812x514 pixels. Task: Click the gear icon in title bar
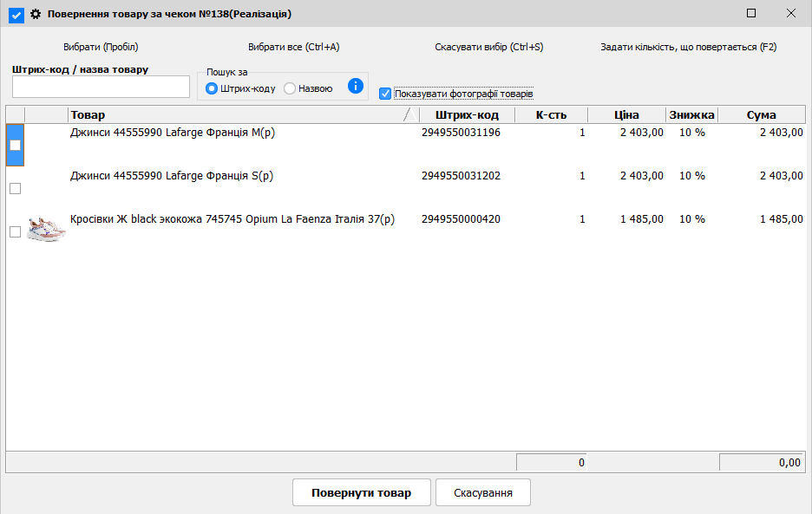(36, 14)
